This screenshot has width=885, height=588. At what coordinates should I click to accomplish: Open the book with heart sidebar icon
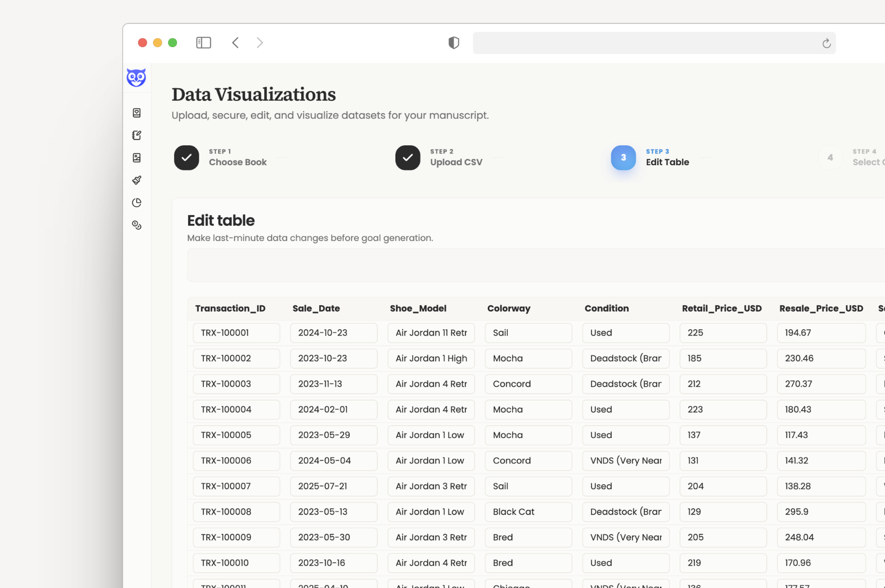point(137,113)
